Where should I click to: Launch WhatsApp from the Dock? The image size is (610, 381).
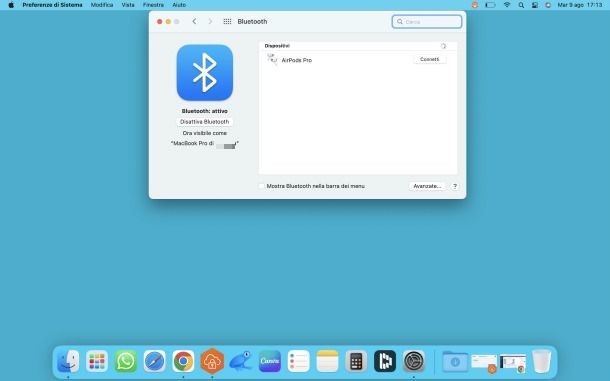[126, 361]
